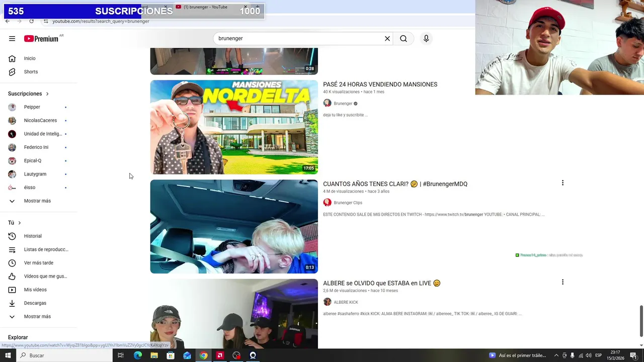Click the Brunenger Clips channel avatar
This screenshot has height=362, width=644.
pos(327,203)
